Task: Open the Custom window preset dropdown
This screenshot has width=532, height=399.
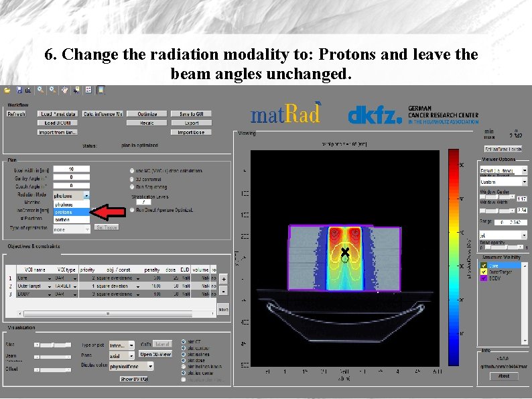Action: pyautogui.click(x=503, y=182)
